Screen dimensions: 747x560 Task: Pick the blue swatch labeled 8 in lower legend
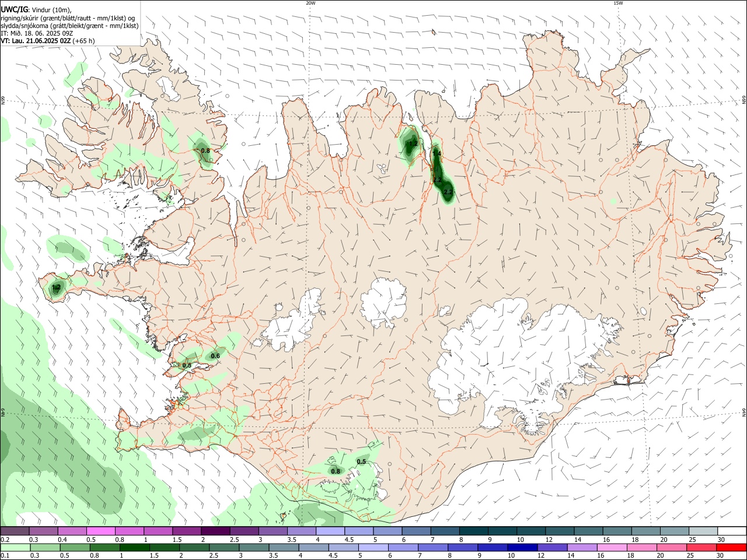coord(462,548)
